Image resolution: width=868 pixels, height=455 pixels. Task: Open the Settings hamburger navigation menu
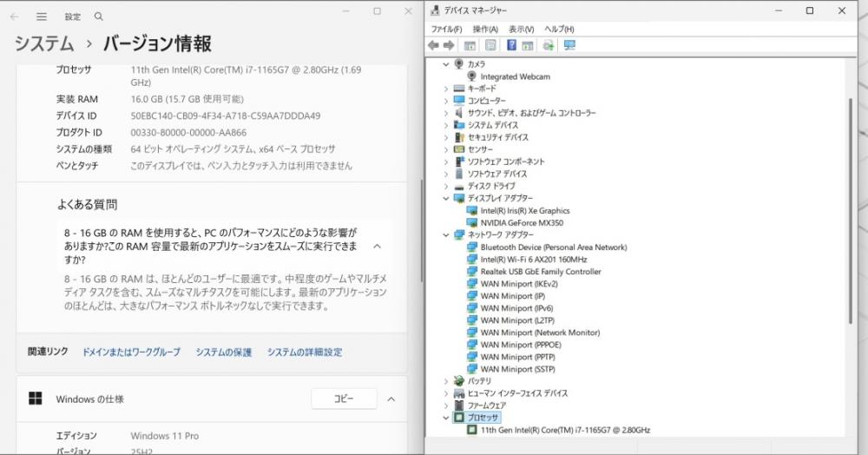click(42, 16)
